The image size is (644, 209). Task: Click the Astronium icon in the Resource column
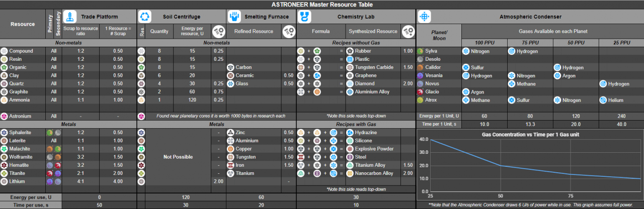point(5,116)
